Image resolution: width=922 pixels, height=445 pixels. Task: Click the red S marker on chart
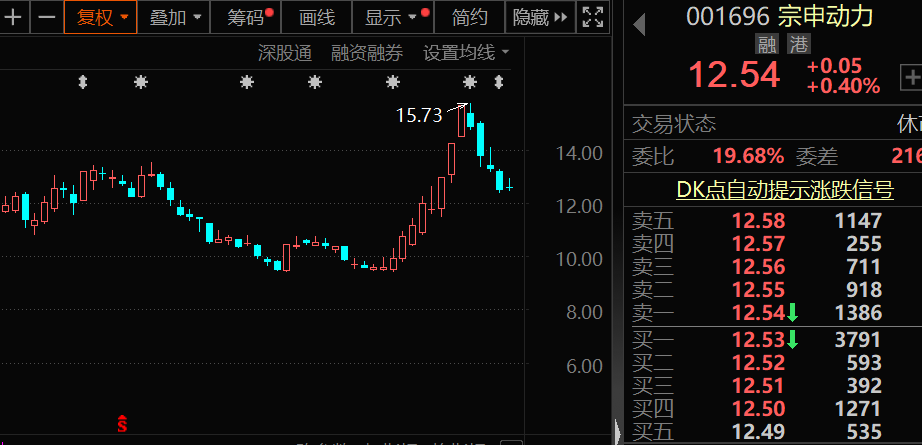click(x=122, y=424)
